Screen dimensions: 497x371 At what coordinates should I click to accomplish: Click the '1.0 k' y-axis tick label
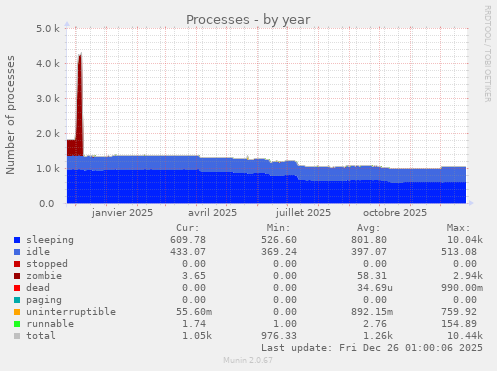click(x=48, y=169)
